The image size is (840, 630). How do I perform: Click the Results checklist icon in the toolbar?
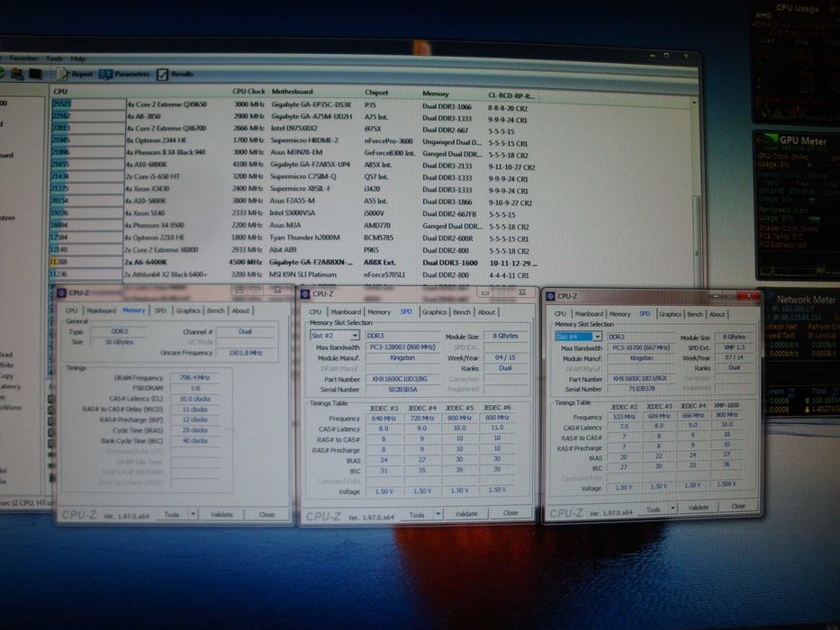(x=162, y=74)
